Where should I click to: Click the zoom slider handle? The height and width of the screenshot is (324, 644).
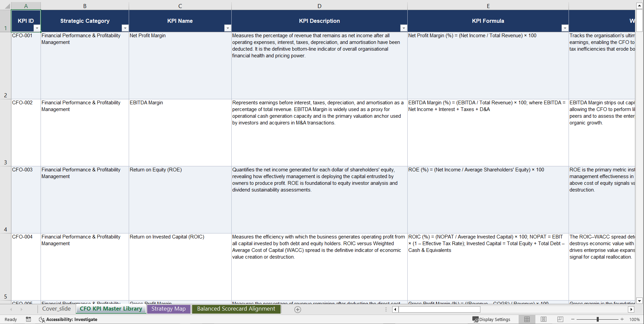[597, 319]
